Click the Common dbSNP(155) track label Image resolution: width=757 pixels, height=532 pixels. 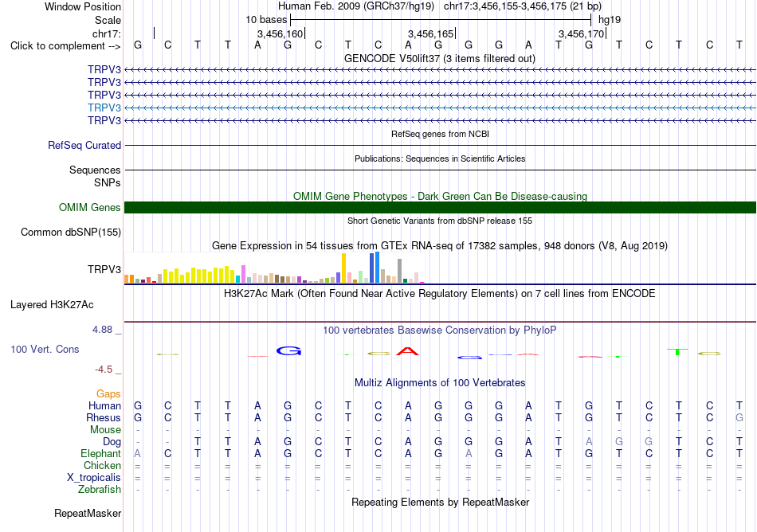click(x=70, y=232)
